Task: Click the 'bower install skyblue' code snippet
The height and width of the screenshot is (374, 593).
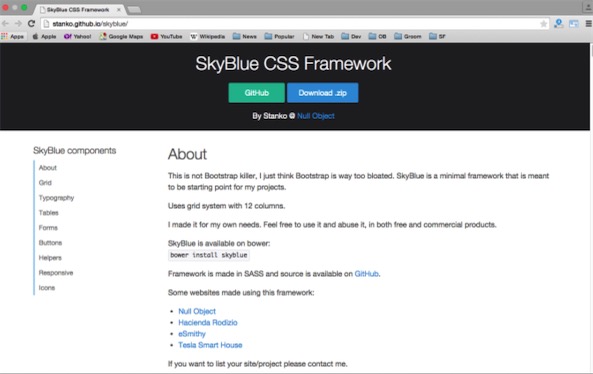Action: coord(209,255)
